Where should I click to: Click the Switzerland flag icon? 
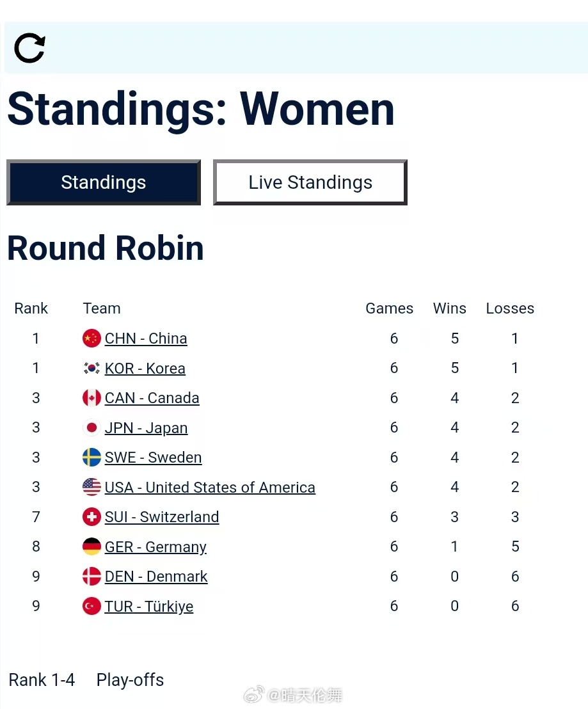[91, 517]
